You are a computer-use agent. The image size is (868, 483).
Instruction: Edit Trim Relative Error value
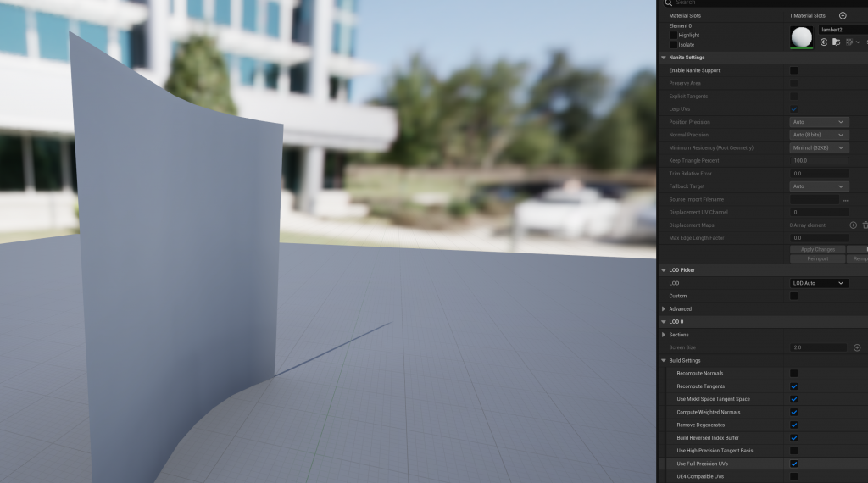819,174
